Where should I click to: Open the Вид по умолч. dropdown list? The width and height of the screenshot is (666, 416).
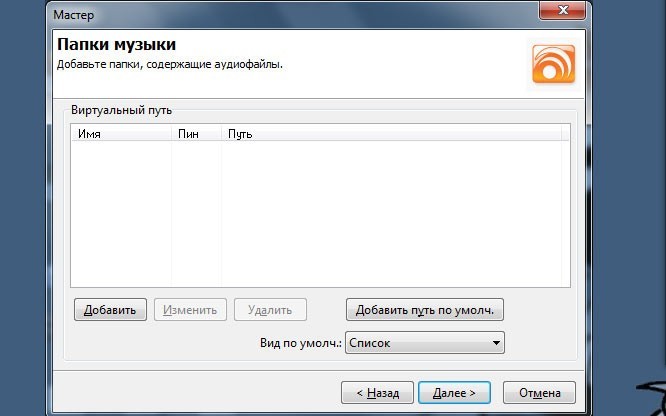pos(424,343)
